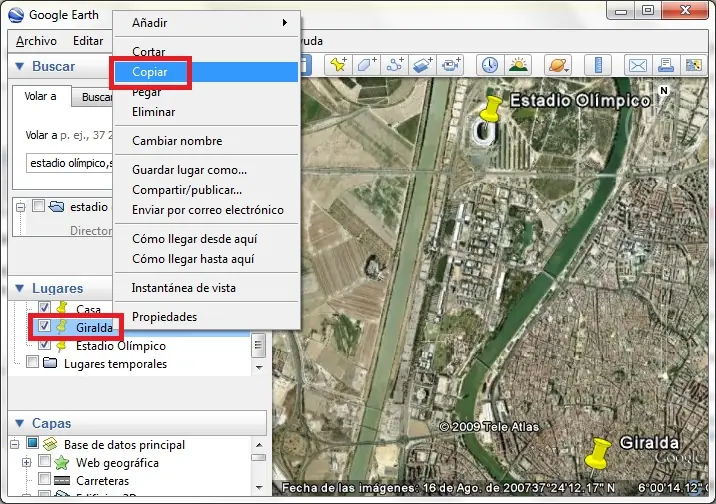Click the Carreteras road layer icon
Viewport: 716px width, 504px height.
pyautogui.click(x=62, y=480)
